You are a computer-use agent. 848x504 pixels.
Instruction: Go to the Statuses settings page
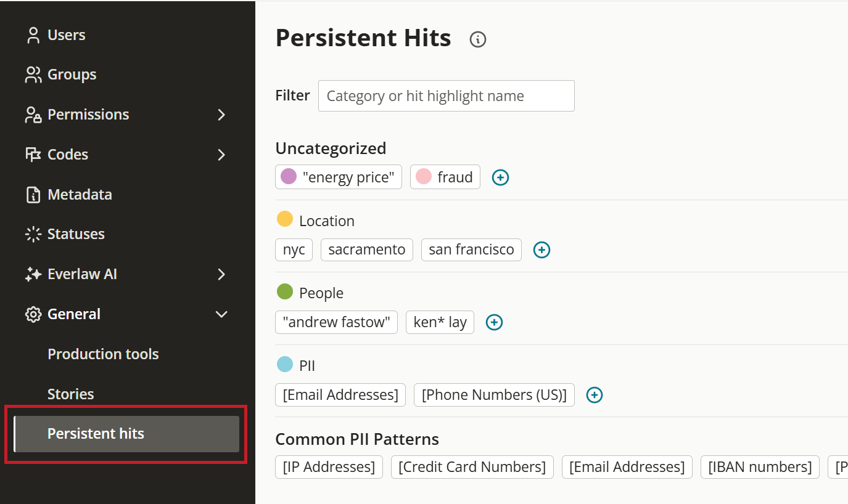coord(76,234)
